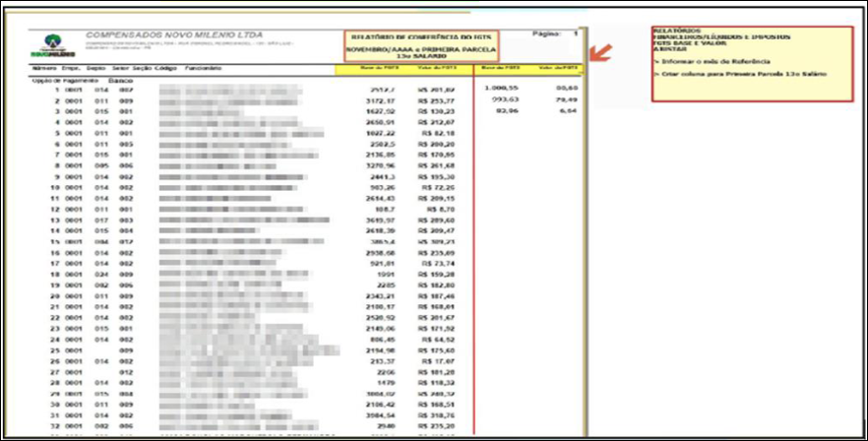Click the Compensados Novo Milenio company logo
Screen dimensions: 868x441
[x=47, y=45]
